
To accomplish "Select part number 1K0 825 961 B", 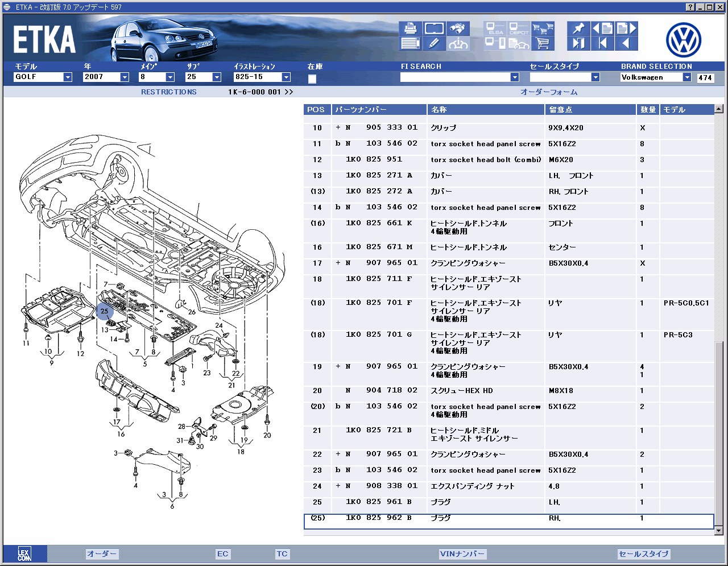I will pyautogui.click(x=379, y=502).
